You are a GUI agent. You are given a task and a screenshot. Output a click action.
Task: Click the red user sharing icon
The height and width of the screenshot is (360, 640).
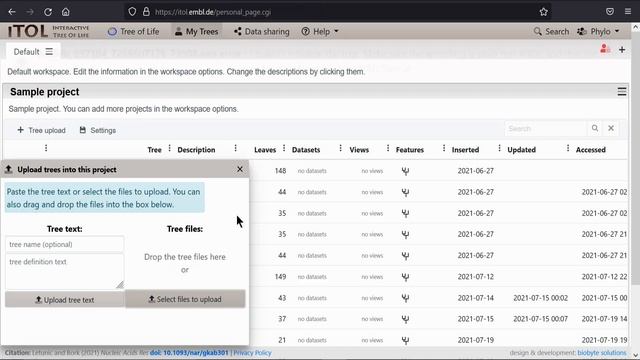coord(605,49)
